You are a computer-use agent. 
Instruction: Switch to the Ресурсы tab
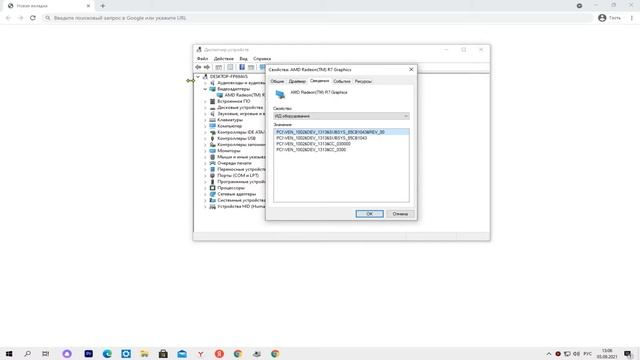(363, 81)
